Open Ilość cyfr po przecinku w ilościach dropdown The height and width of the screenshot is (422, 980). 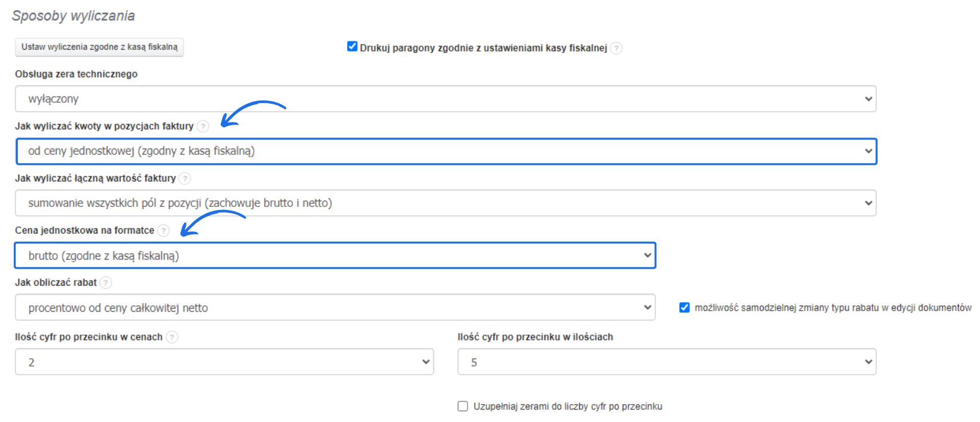coord(667,362)
